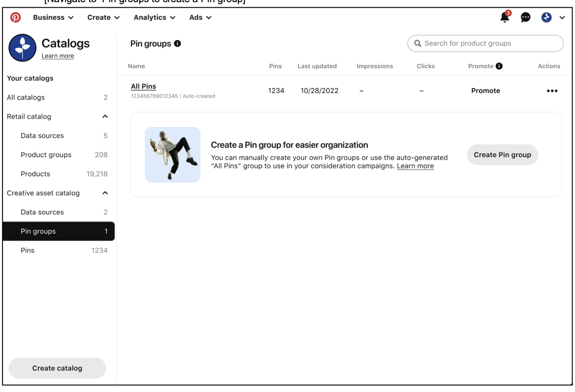Click the info icon beside Pin groups heading
Screen dimensions: 575x392
point(178,43)
